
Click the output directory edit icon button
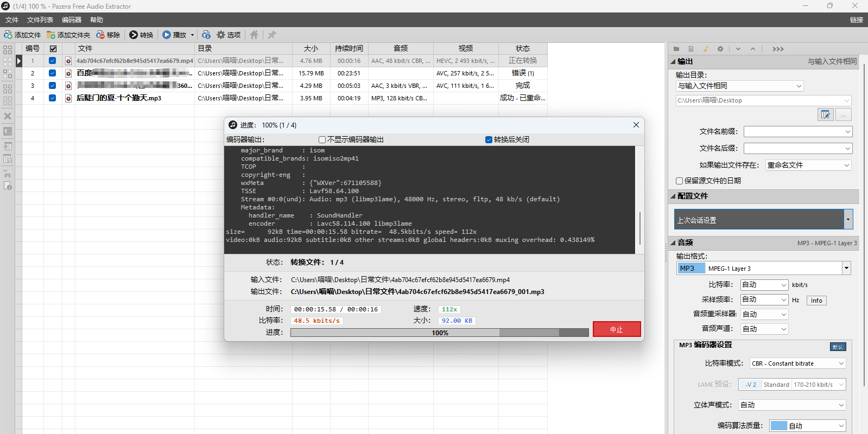pos(825,114)
